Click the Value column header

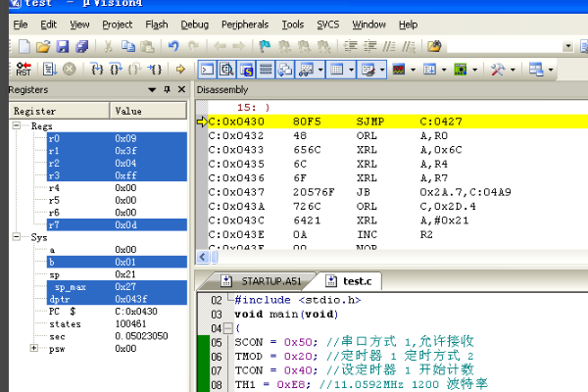(x=128, y=111)
